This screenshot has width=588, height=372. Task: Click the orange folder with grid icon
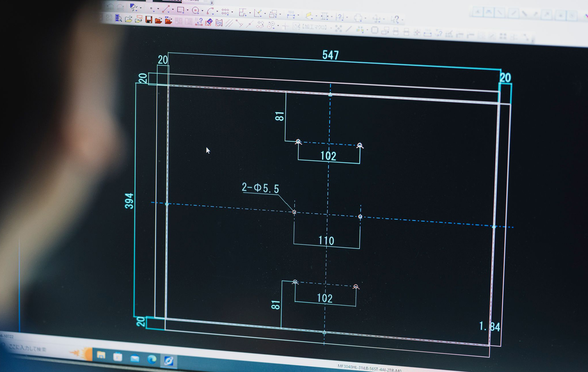coord(168,20)
